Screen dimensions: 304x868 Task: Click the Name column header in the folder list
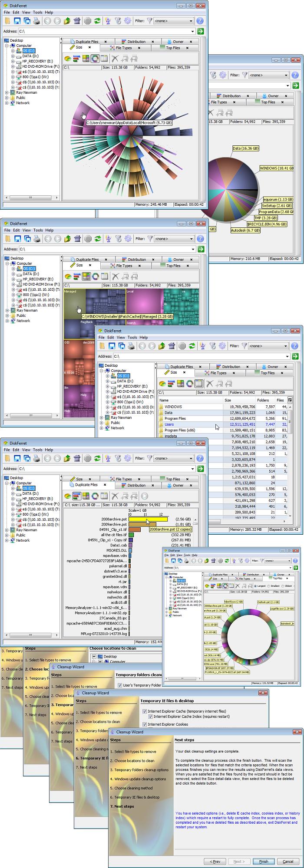[190, 400]
